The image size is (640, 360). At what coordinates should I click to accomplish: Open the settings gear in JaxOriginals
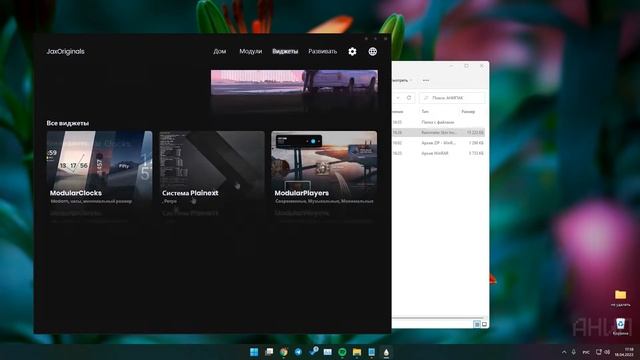coord(352,51)
